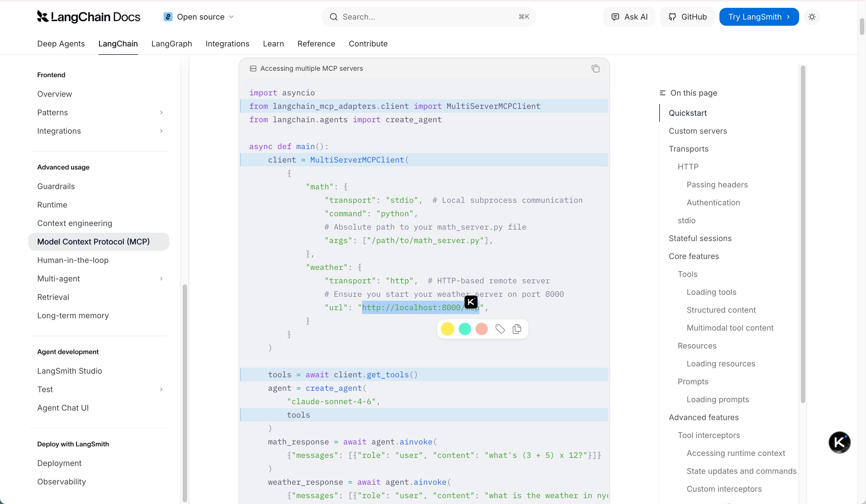Open the Open source product dropdown
The width and height of the screenshot is (866, 504).
click(199, 17)
